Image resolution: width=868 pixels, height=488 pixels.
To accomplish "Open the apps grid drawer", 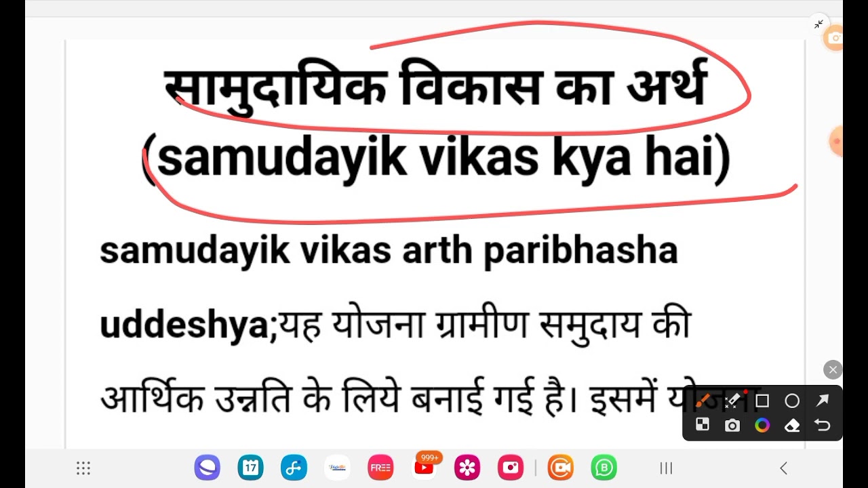I will click(83, 468).
